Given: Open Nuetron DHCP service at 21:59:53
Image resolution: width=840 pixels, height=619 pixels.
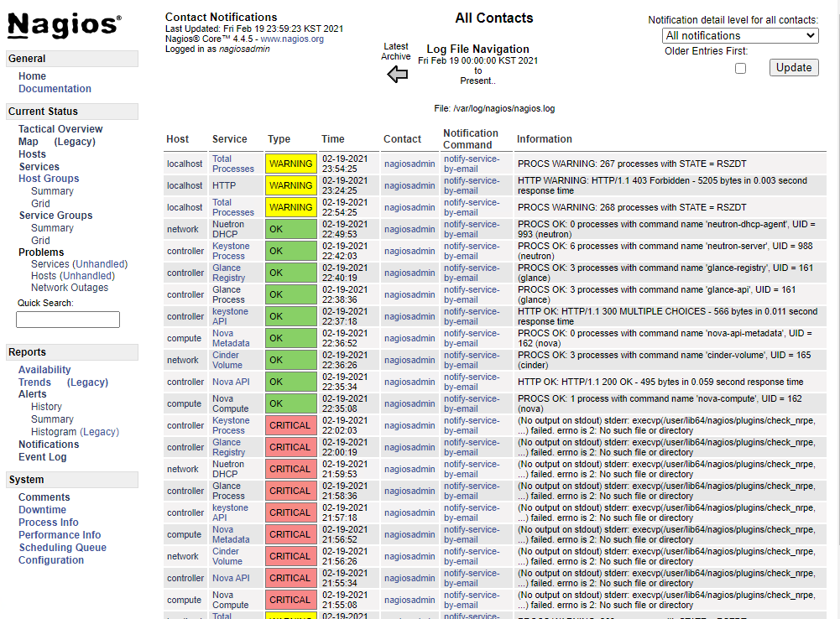Looking at the screenshot, I should click(228, 469).
